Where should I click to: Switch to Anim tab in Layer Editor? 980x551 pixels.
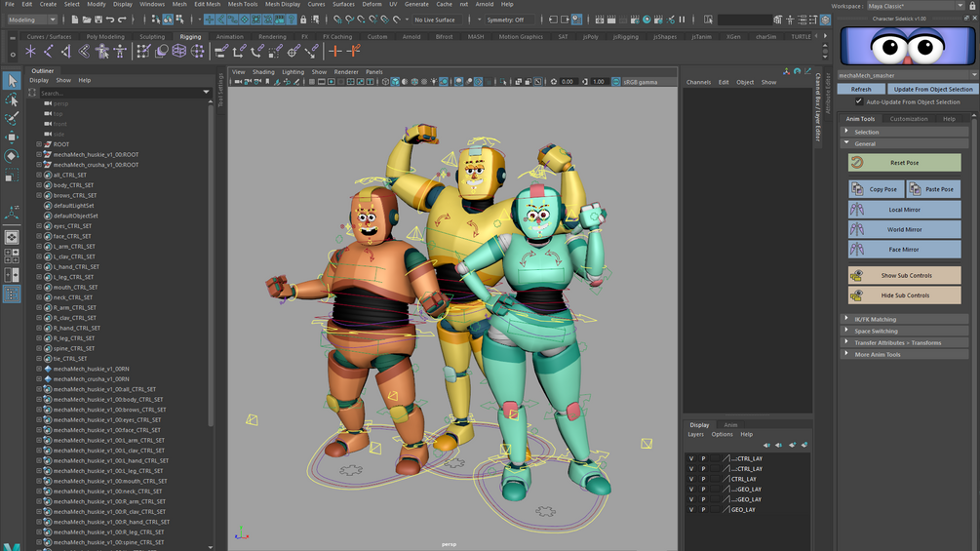tap(730, 425)
